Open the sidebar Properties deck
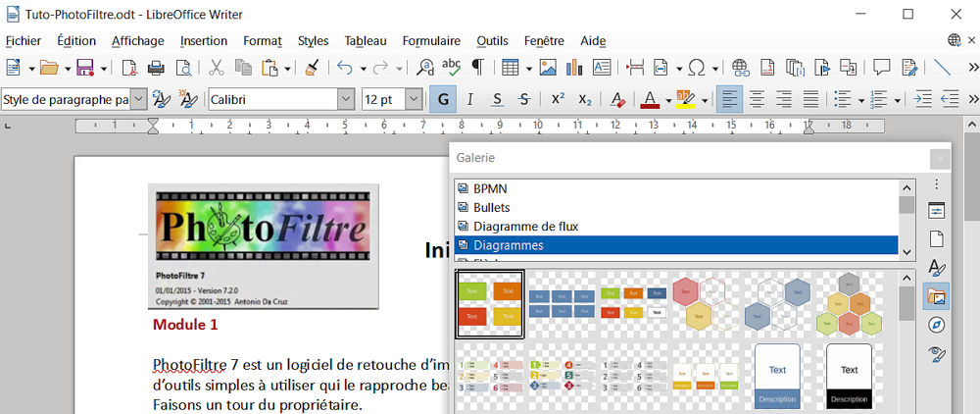The width and height of the screenshot is (980, 414). pyautogui.click(x=936, y=211)
